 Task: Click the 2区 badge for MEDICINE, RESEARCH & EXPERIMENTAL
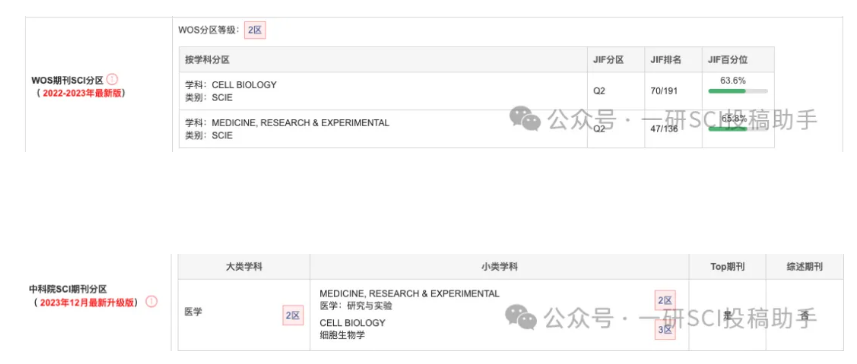click(665, 300)
